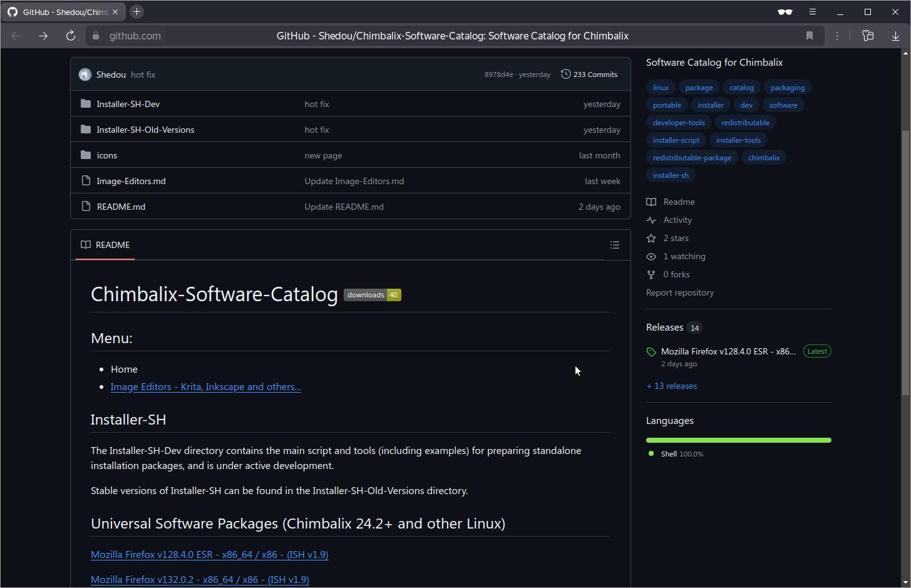Open the browser downloads icon
This screenshot has width=911, height=588.
pyautogui.click(x=895, y=36)
